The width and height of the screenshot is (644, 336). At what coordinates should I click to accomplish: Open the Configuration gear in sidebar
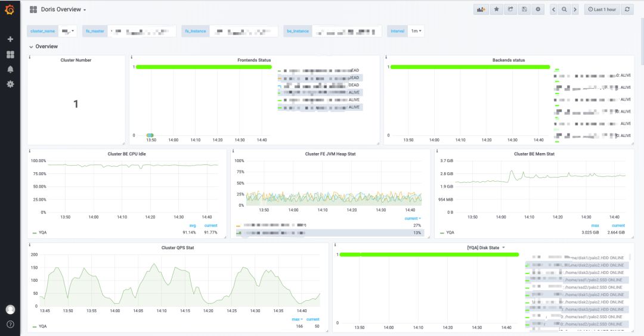[x=10, y=83]
